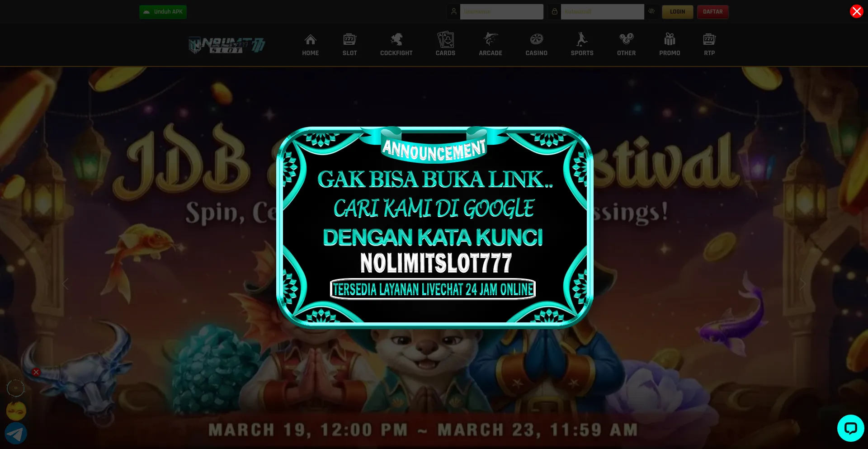Click the DAFTAR register button

[712, 12]
